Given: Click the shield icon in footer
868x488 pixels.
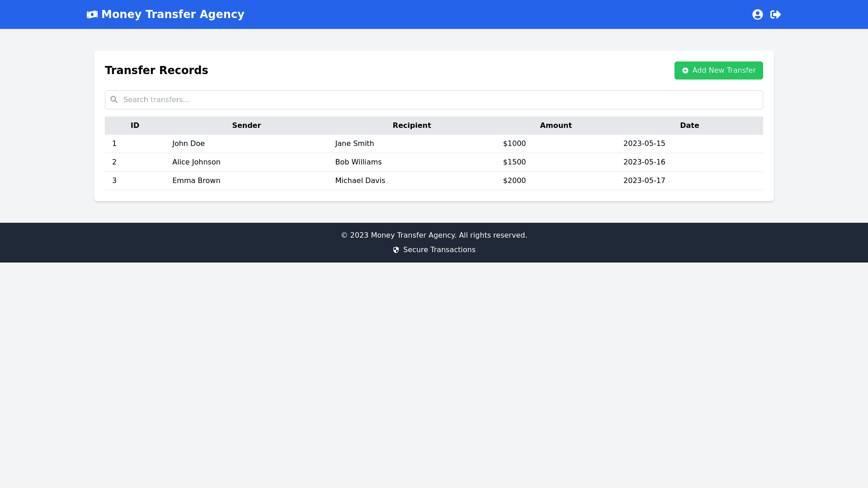Looking at the screenshot, I should click(x=396, y=250).
